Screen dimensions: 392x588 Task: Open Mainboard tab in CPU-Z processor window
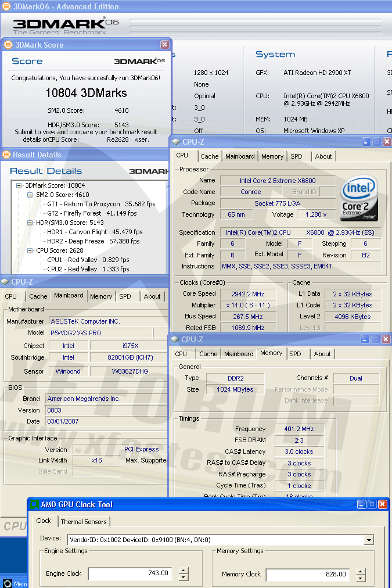coord(240,156)
